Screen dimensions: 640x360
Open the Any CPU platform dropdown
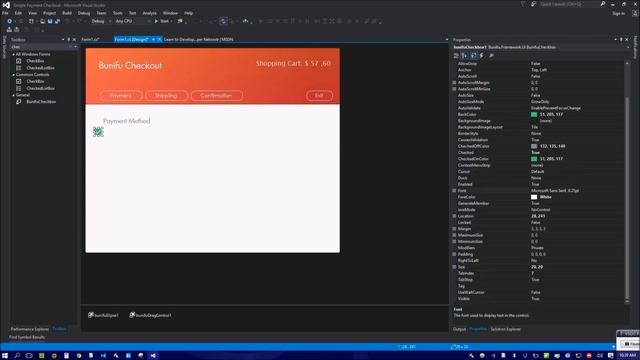[x=133, y=21]
